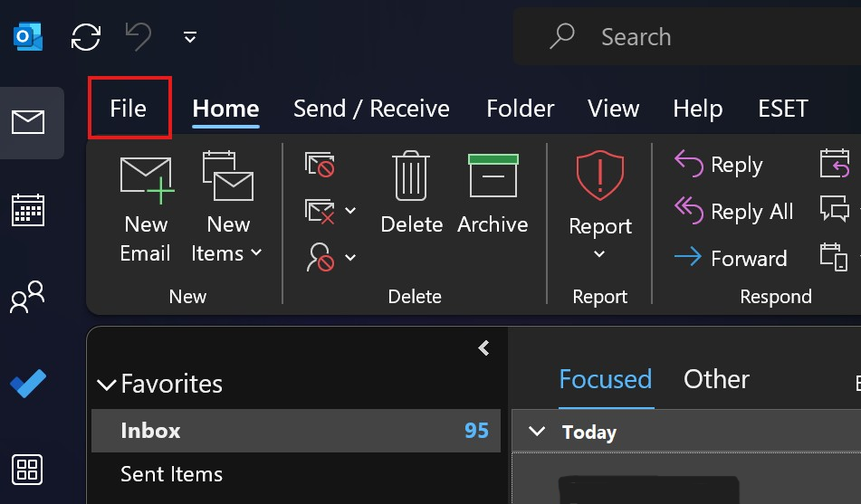Screen dimensions: 861x504
Task: Open the To Do checkmark app
Action: click(28, 384)
